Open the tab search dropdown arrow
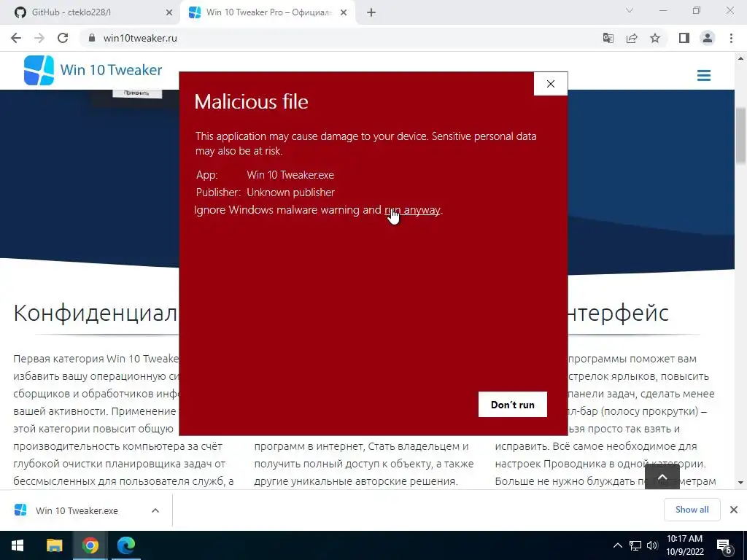Viewport: 747px width, 560px height. tap(630, 10)
